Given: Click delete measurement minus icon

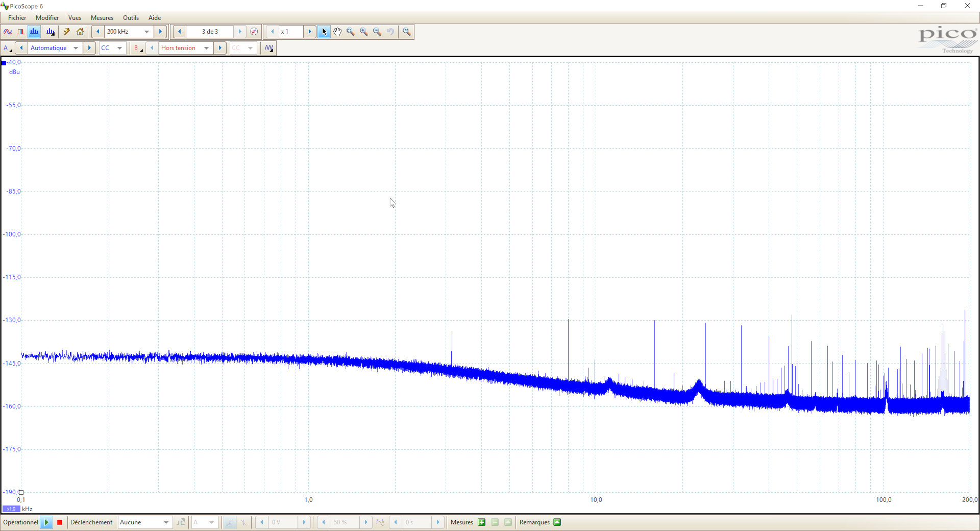Looking at the screenshot, I should click(495, 522).
